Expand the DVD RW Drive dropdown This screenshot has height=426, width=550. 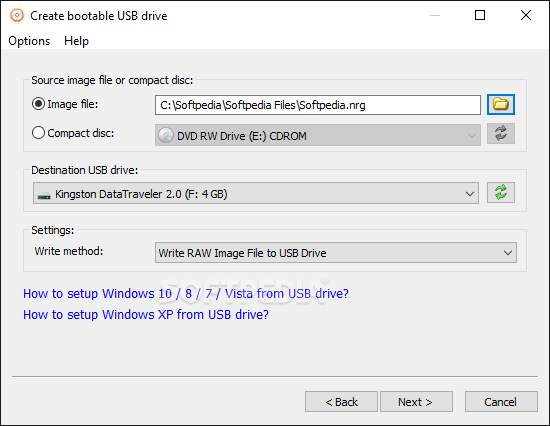coord(318,135)
